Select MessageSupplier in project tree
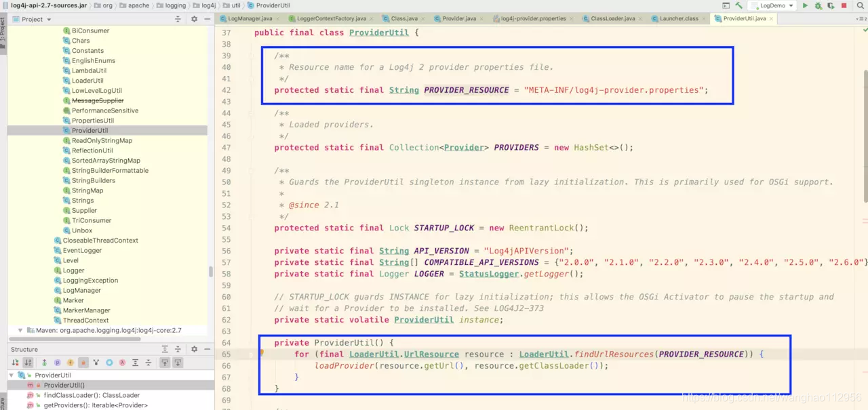Viewport: 868px width, 410px height. 98,101
